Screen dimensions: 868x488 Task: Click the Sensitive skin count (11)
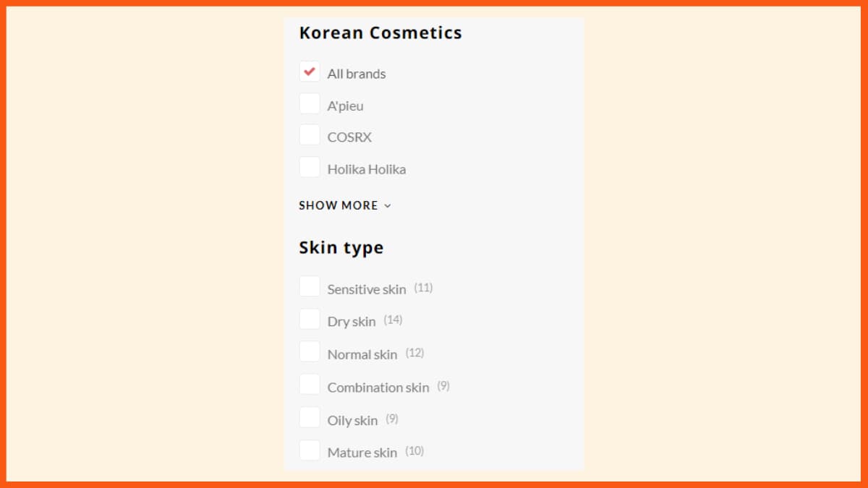point(423,288)
